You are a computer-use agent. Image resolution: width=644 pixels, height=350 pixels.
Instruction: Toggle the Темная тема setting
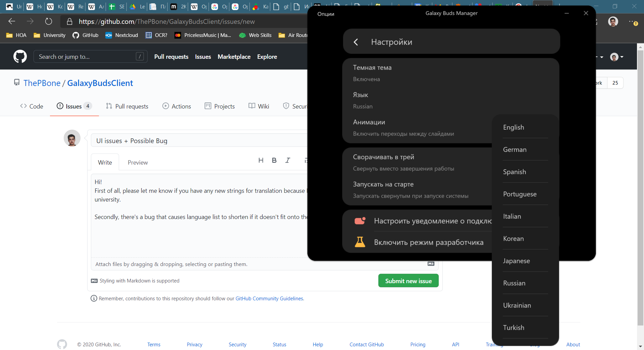coord(450,73)
